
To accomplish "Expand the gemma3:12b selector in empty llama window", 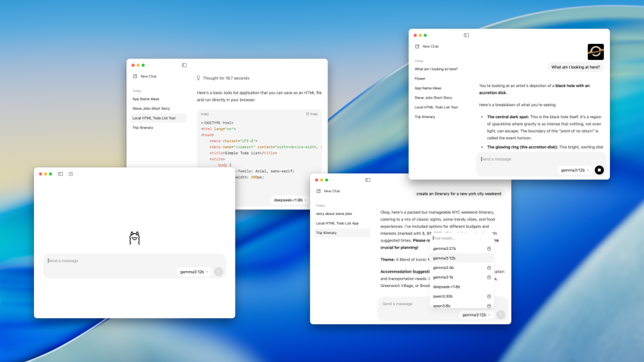I will [193, 272].
